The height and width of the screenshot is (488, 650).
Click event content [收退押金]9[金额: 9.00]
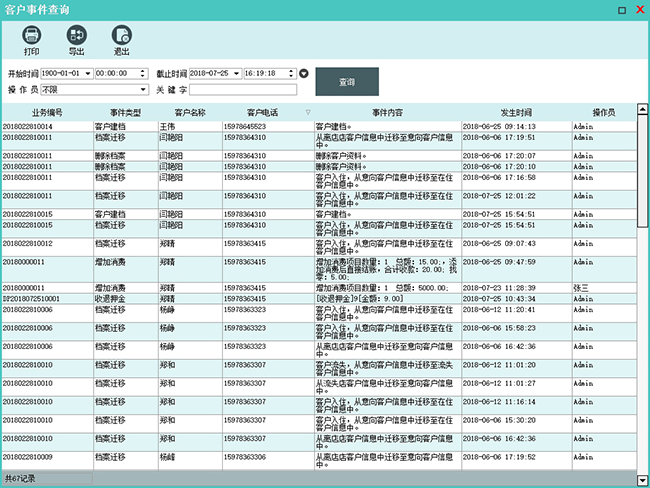(x=359, y=299)
